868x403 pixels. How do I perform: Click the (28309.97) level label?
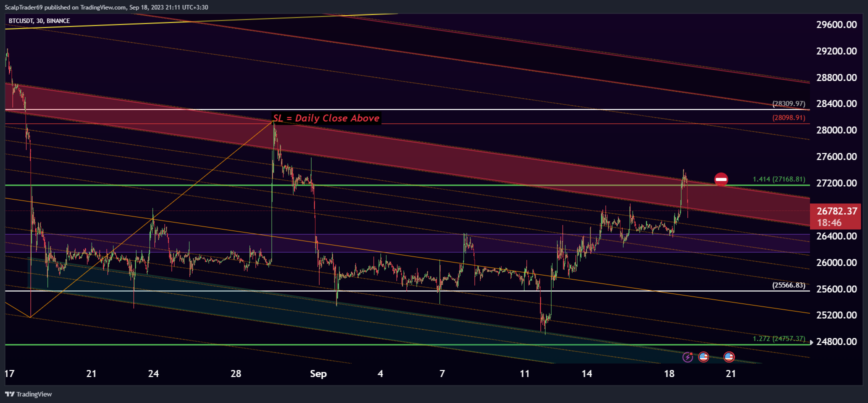(789, 103)
